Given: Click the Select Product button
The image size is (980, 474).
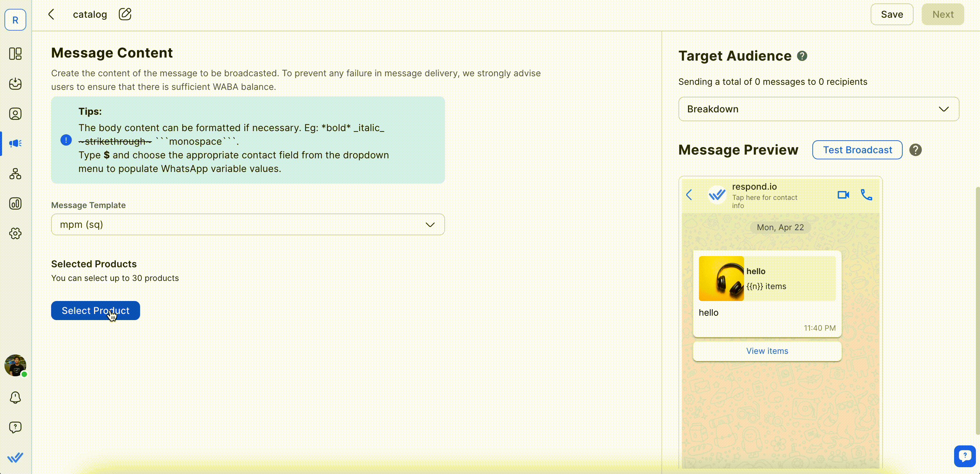Looking at the screenshot, I should [95, 311].
